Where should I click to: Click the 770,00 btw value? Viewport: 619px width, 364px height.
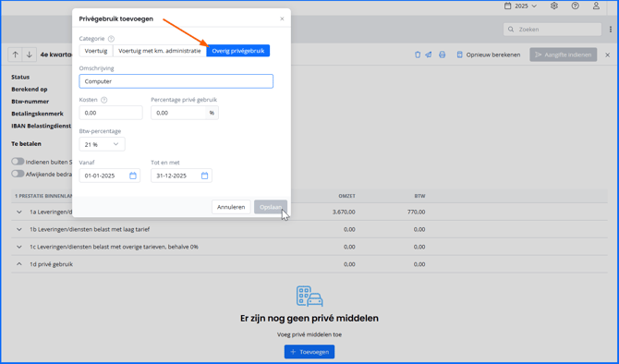pyautogui.click(x=416, y=212)
